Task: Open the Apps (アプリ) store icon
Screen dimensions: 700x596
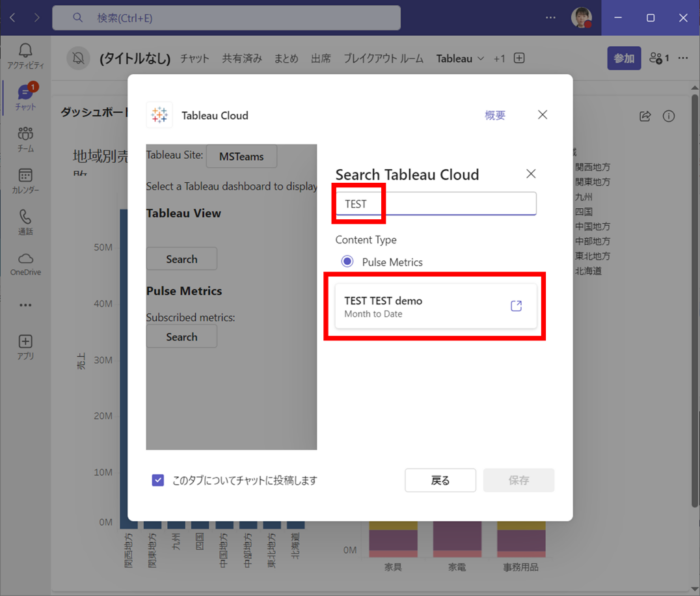Action: point(25,347)
